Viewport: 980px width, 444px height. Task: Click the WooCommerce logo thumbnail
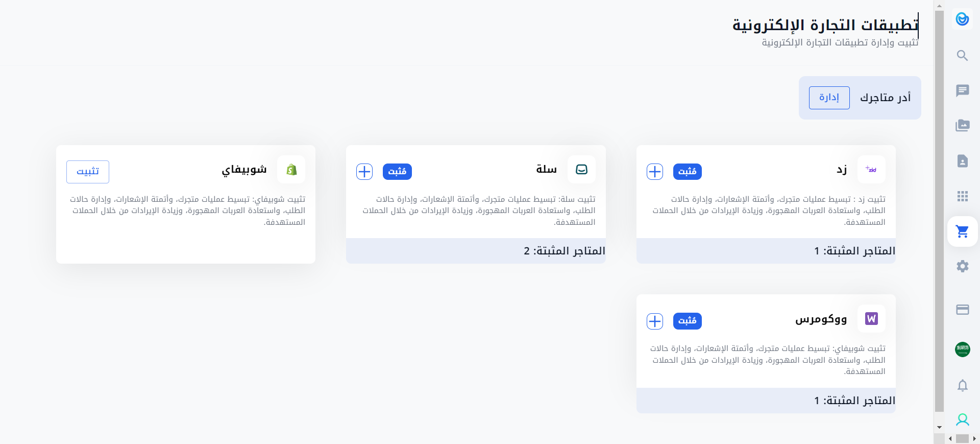pyautogui.click(x=871, y=319)
